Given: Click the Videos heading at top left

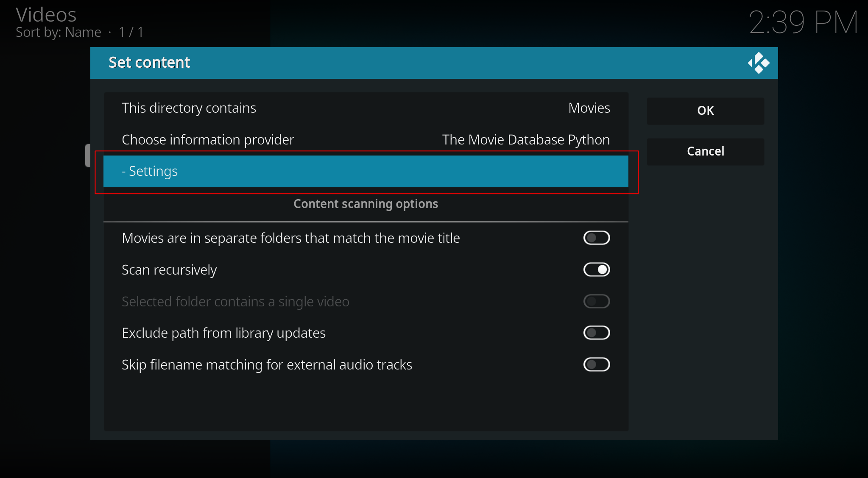Looking at the screenshot, I should [x=46, y=15].
